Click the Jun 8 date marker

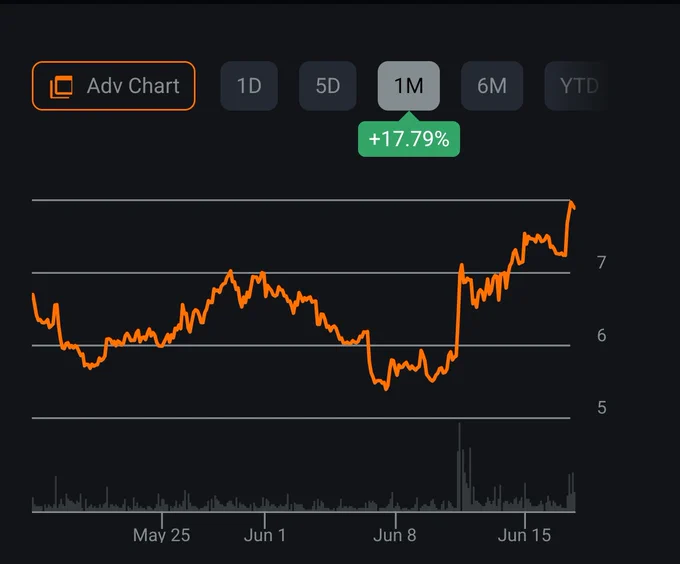click(x=395, y=535)
